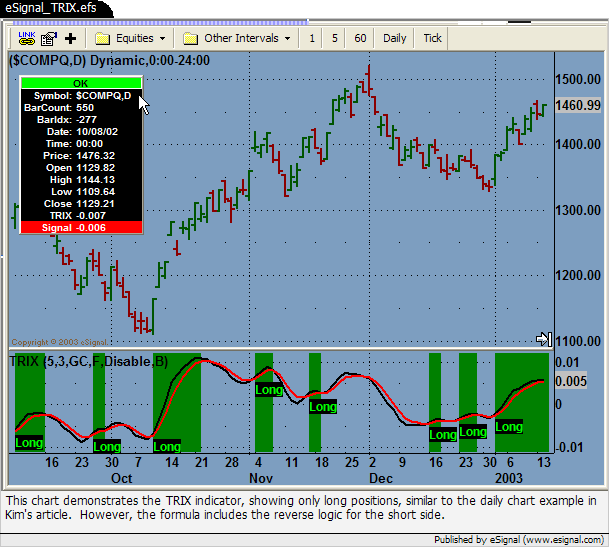Click the Long label near Sep 30
The width and height of the screenshot is (609, 547).
click(107, 447)
